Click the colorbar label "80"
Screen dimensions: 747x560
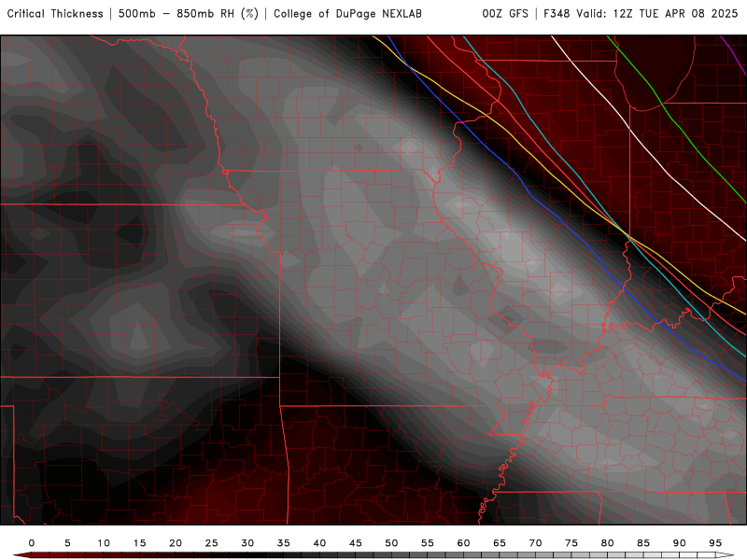click(x=608, y=543)
